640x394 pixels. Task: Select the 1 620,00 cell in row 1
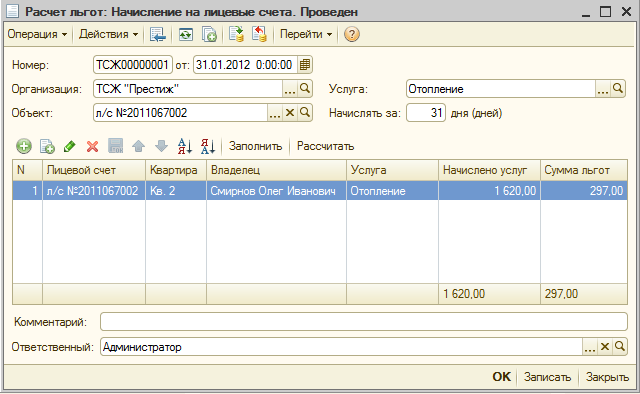(x=489, y=191)
